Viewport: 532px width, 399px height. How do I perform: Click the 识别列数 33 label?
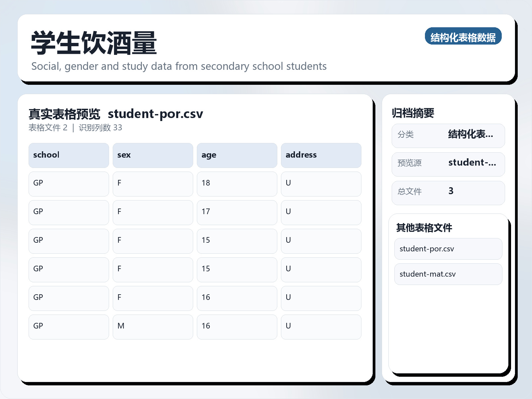(100, 127)
